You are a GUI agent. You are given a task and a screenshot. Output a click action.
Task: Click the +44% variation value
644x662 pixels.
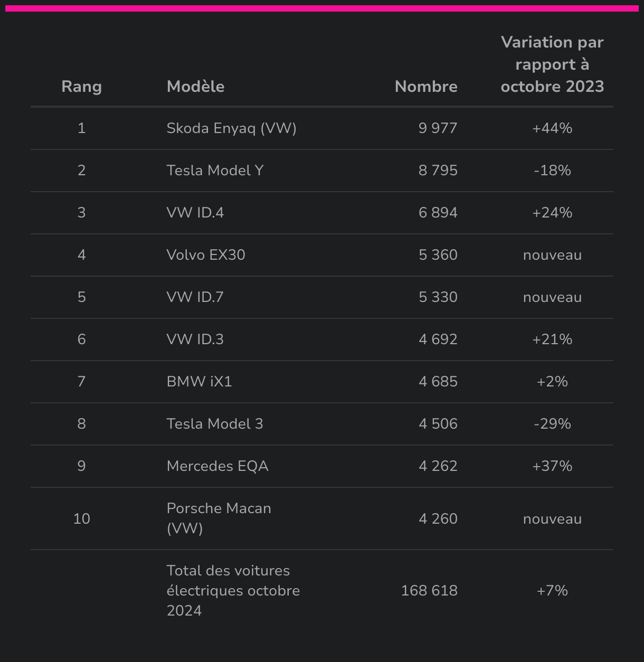552,128
